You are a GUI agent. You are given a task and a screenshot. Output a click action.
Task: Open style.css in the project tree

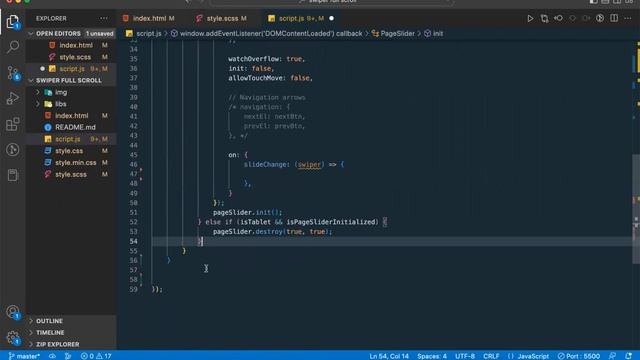pos(72,151)
